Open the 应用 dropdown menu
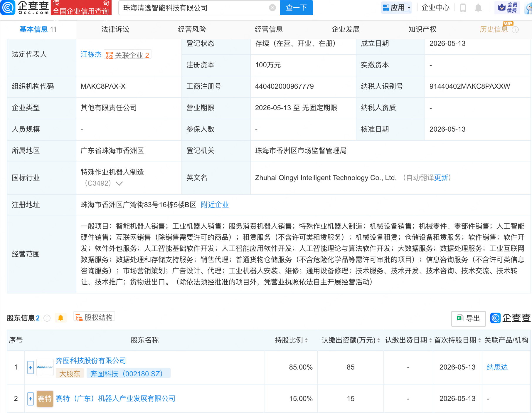Screen dimensions: 532x413 click(397, 8)
